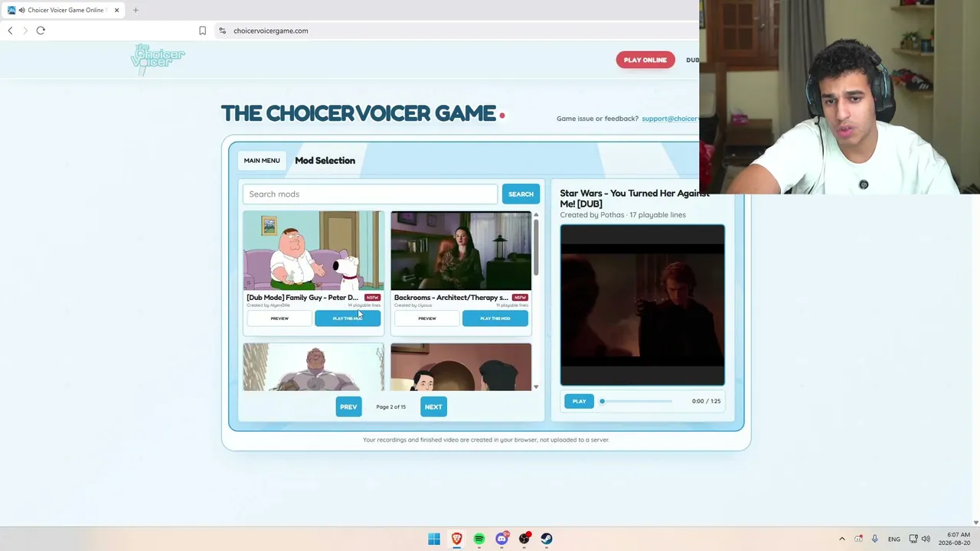
Task: Click the mod list scrollbar thumb
Action: [536, 248]
